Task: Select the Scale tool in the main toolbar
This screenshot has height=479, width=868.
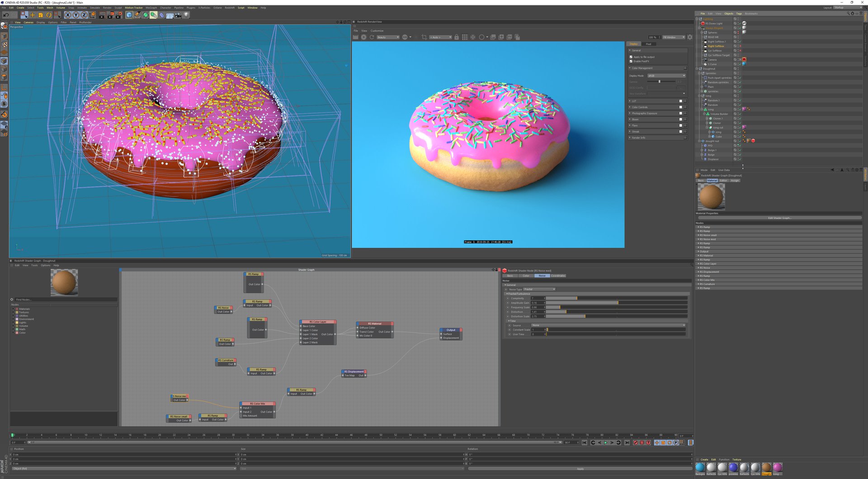Action: (41, 15)
